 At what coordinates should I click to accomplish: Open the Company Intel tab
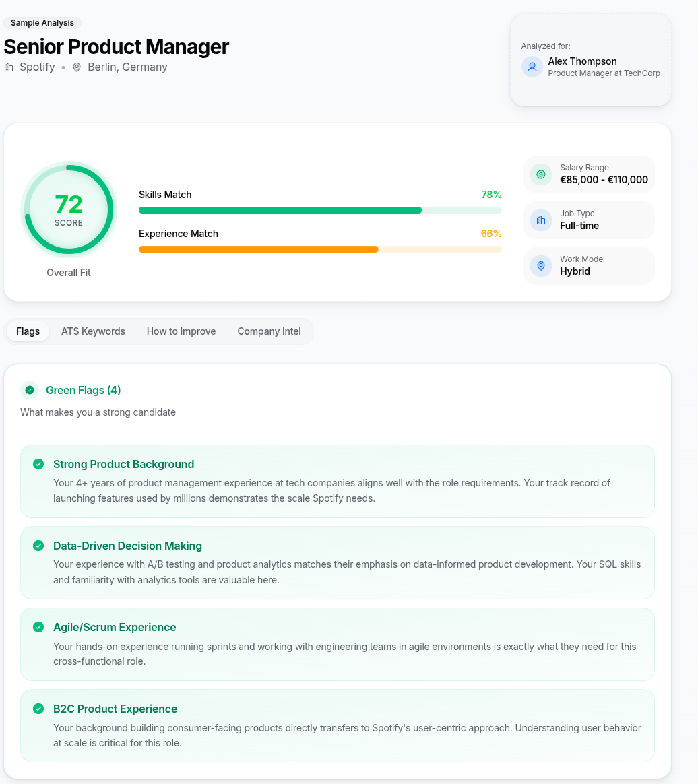(x=269, y=331)
